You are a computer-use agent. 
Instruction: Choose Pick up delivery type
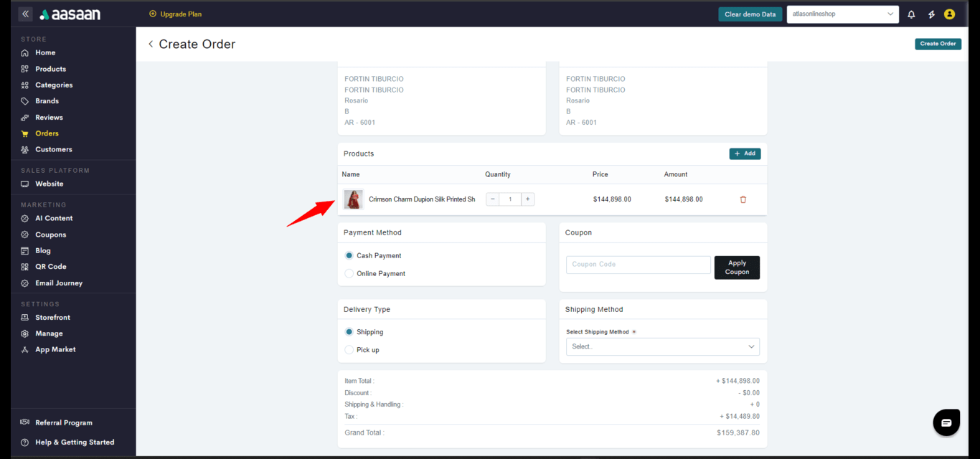point(349,350)
